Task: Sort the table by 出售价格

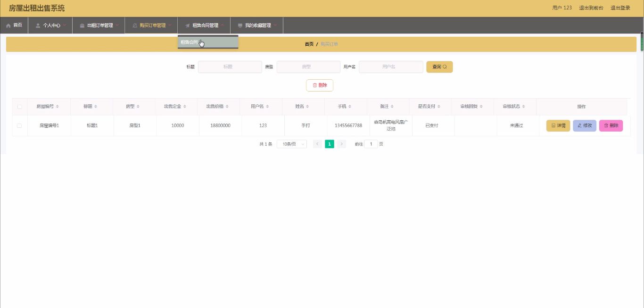Action: (x=227, y=107)
